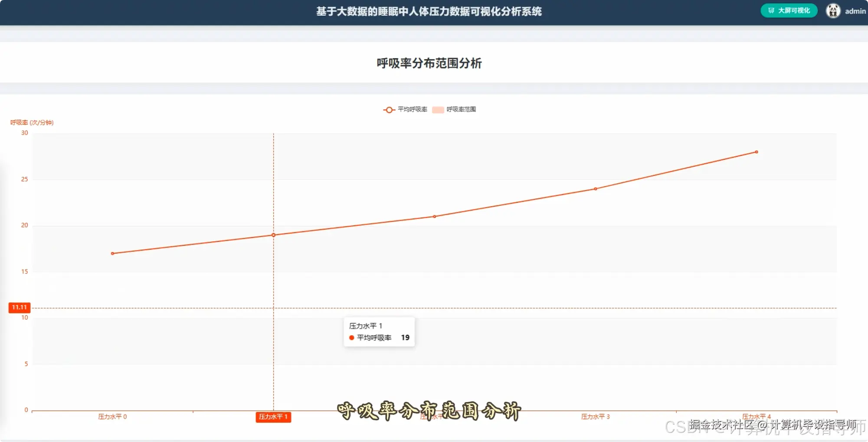Click the highest data point at 压力水平 4
The height and width of the screenshot is (442, 868).
[x=755, y=152]
